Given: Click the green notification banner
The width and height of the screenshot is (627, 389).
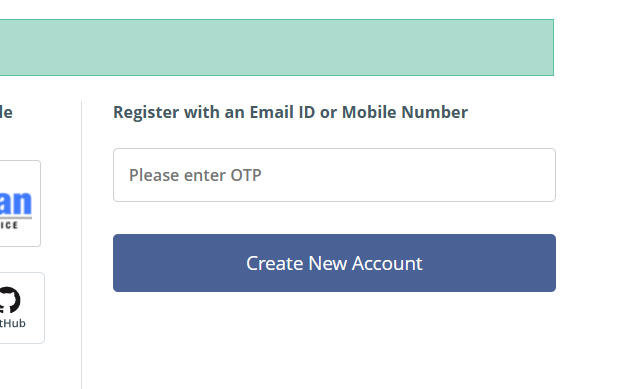Looking at the screenshot, I should click(x=277, y=47).
